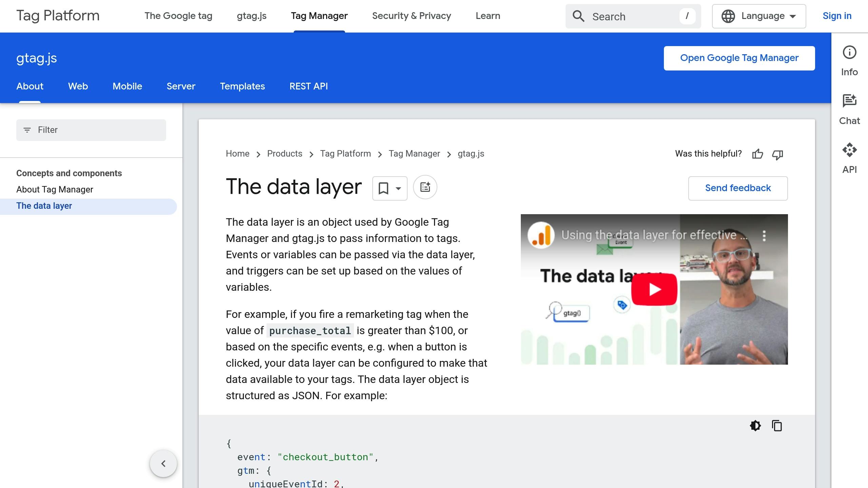Expand the bookmark dropdown arrow
This screenshot has height=488, width=868.
coord(398,188)
